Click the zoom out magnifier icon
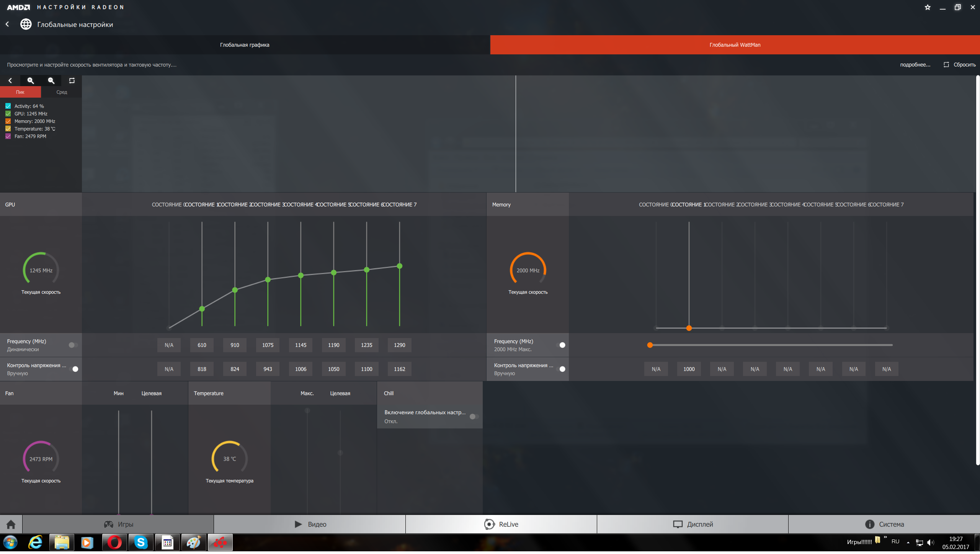The width and height of the screenshot is (980, 554). [x=51, y=81]
